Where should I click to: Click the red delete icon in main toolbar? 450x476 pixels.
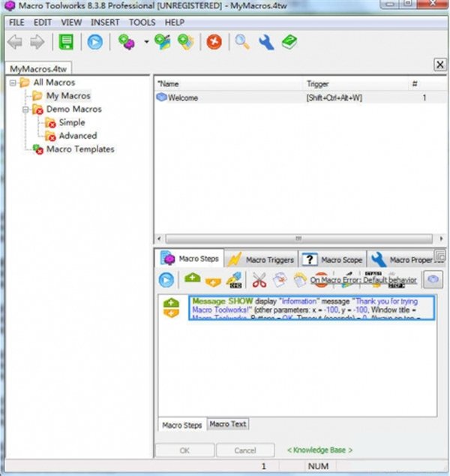214,43
